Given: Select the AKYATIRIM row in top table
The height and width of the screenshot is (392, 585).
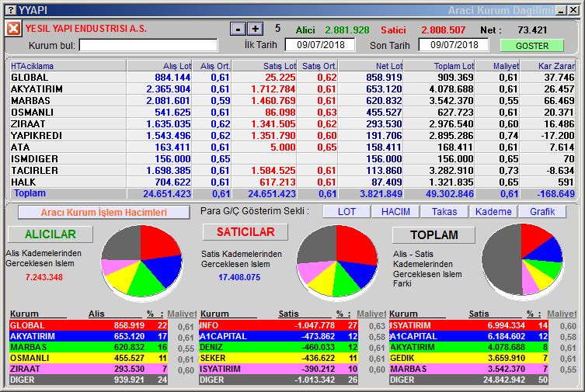Looking at the screenshot, I should 292,89.
